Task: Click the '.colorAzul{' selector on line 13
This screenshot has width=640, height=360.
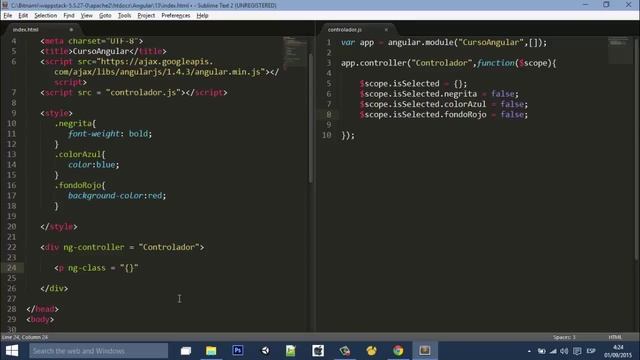Action: (x=80, y=154)
